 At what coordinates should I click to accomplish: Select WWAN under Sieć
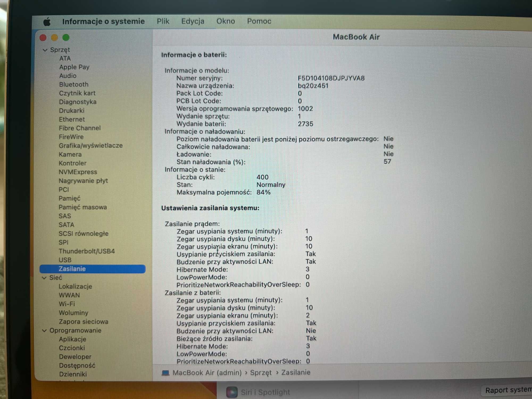click(69, 295)
